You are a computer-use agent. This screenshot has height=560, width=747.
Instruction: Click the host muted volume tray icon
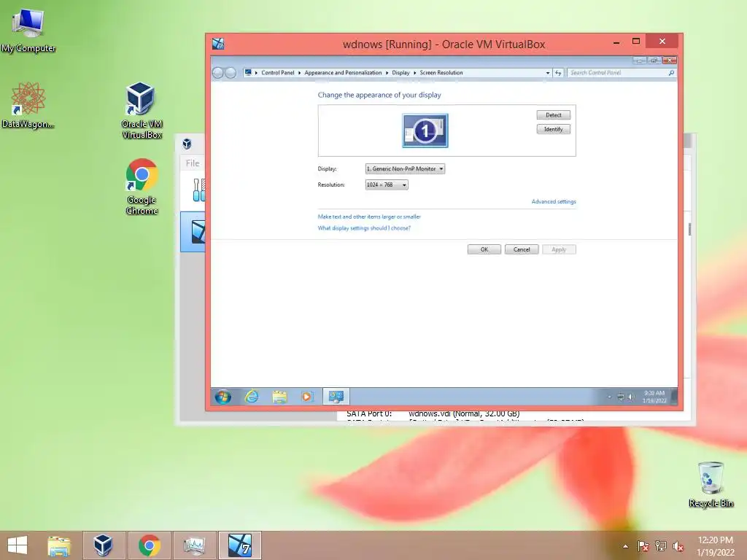678,546
